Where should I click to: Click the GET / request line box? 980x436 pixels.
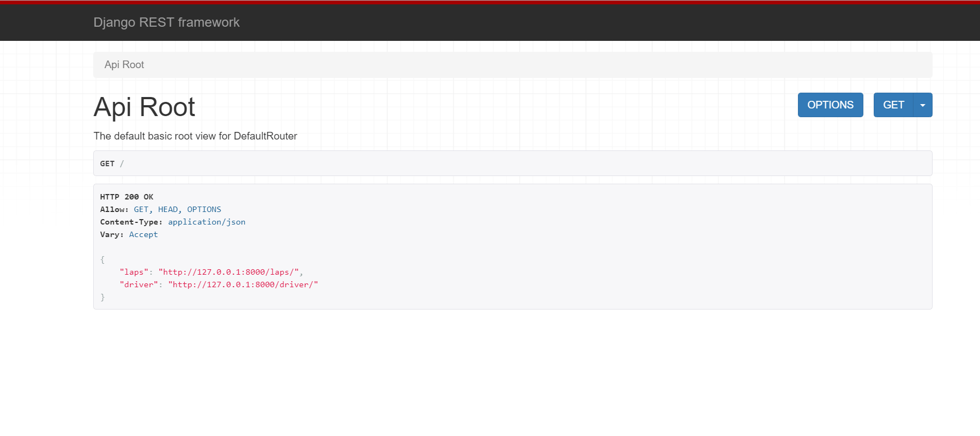click(512, 163)
